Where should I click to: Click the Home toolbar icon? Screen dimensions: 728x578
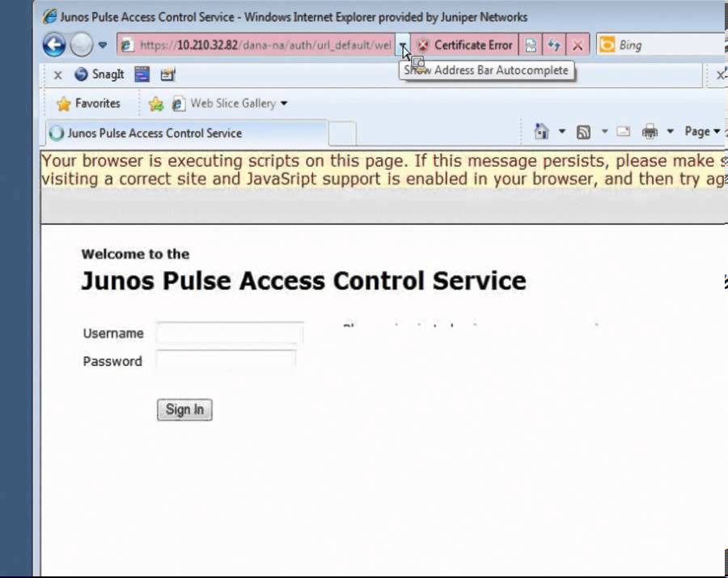(541, 131)
